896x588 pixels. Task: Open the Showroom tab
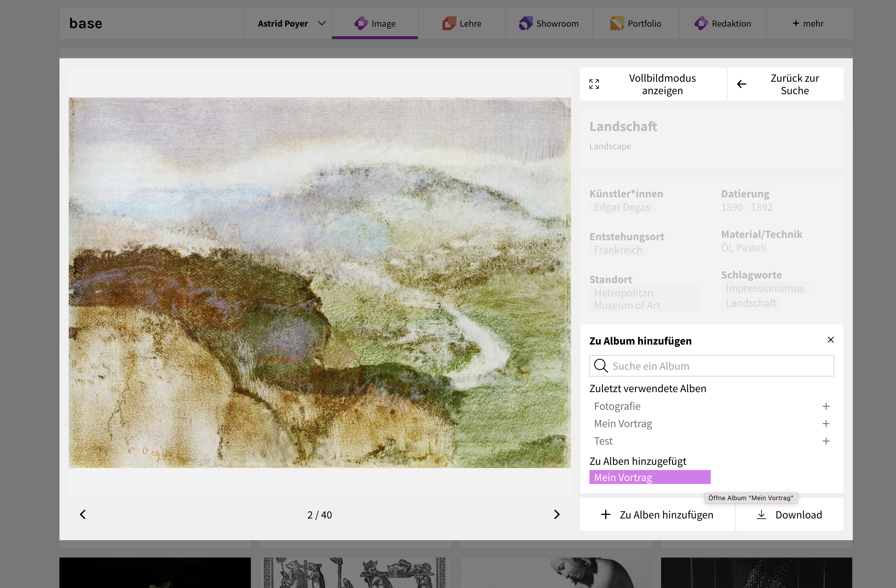point(549,23)
